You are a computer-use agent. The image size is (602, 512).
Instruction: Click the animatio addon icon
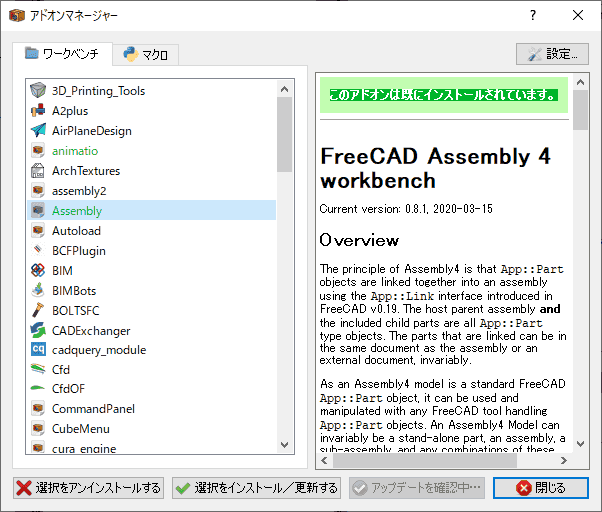[x=38, y=150]
